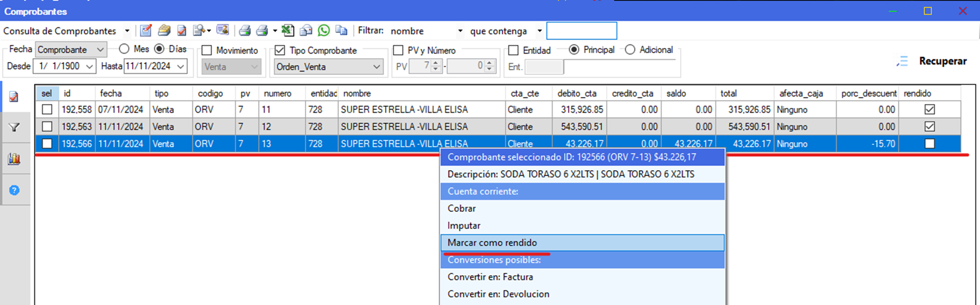Open the Consulta de Comprobantes dropdown
Viewport: 980px width, 305px height.
127,31
